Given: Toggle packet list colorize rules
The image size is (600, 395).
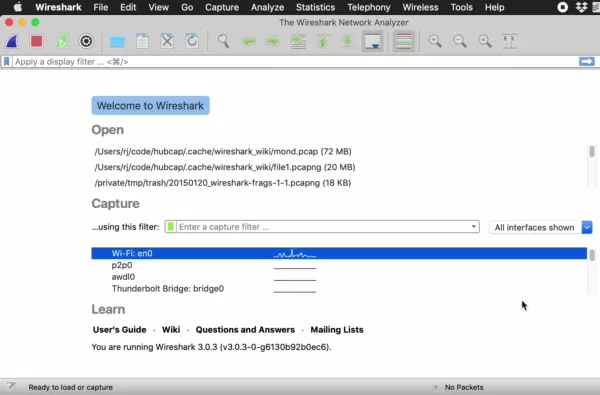Looking at the screenshot, I should pyautogui.click(x=404, y=41).
